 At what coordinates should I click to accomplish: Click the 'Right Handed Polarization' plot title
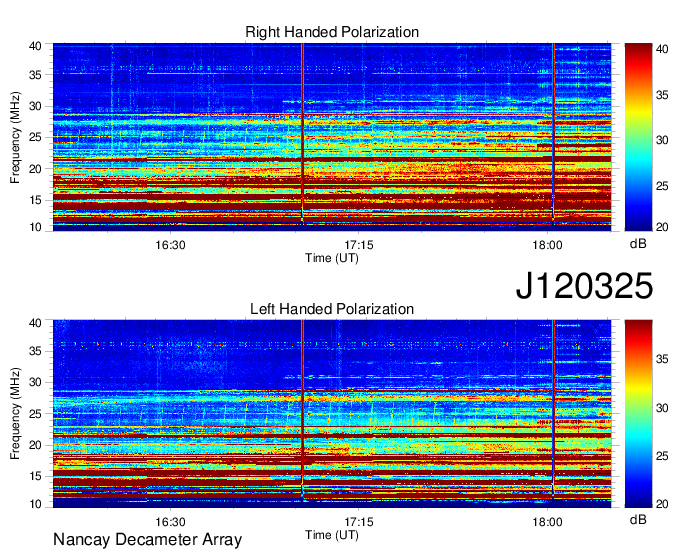click(x=332, y=32)
